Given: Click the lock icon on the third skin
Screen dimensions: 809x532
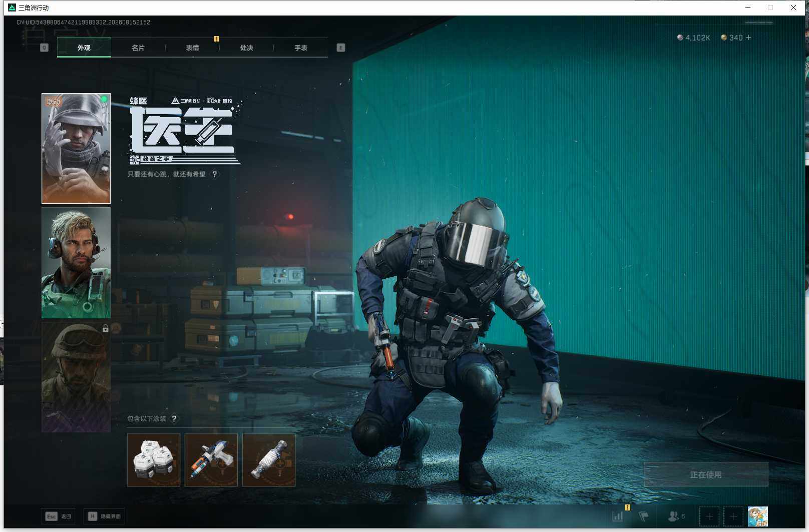Looking at the screenshot, I should click(x=105, y=328).
